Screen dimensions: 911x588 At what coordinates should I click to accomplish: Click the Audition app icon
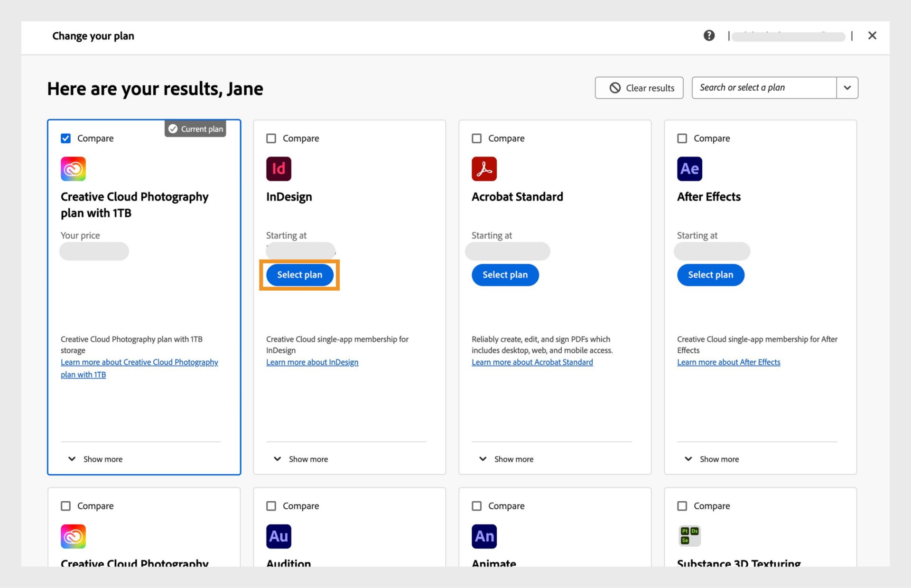(279, 536)
